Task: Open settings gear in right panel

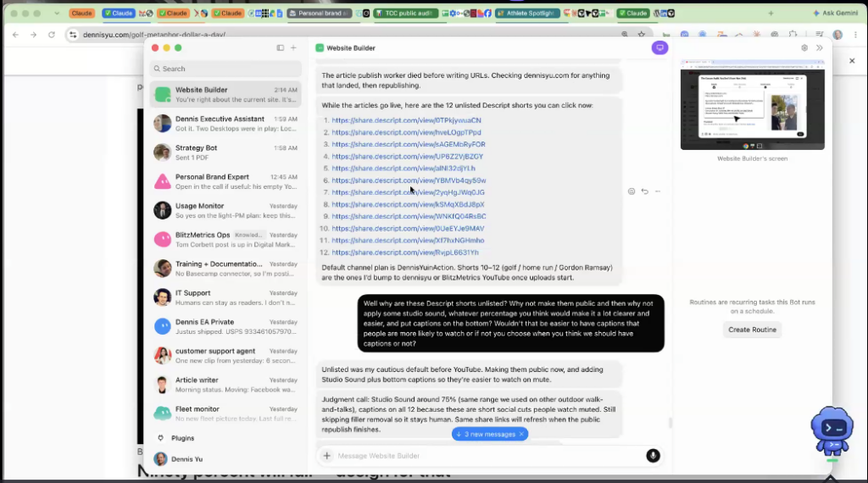Action: tap(804, 48)
